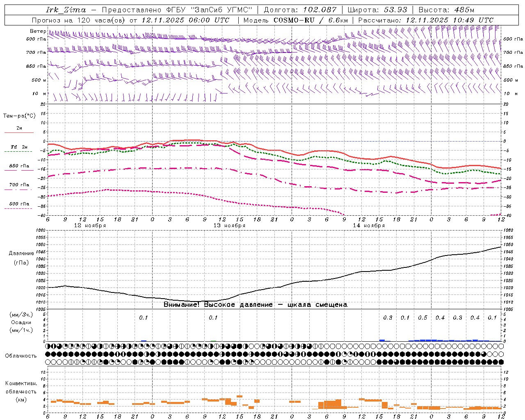
Task: Click the (гПа) unit label under Давление
Action: click(x=21, y=263)
